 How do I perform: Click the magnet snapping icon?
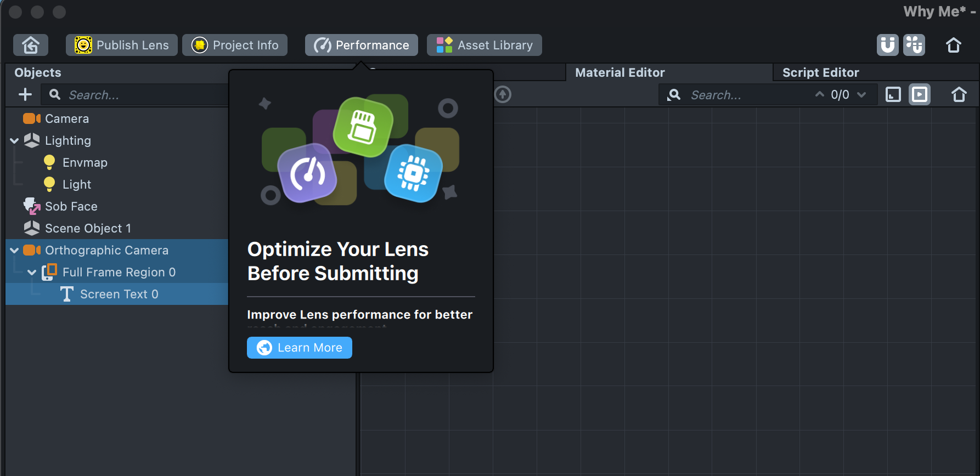pos(887,45)
